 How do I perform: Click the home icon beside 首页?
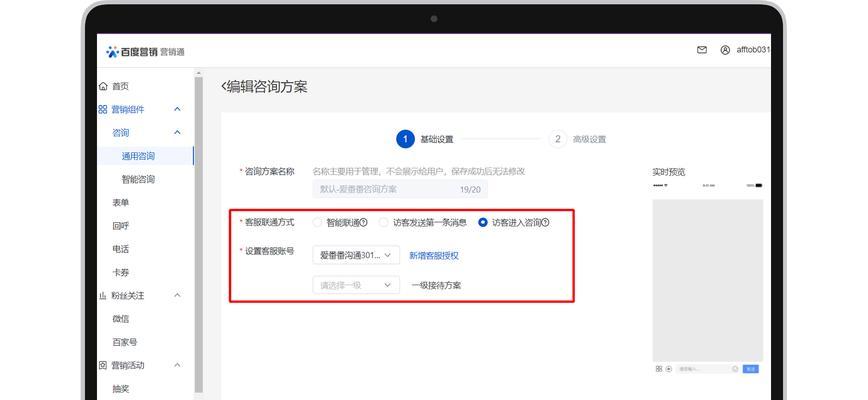(103, 86)
